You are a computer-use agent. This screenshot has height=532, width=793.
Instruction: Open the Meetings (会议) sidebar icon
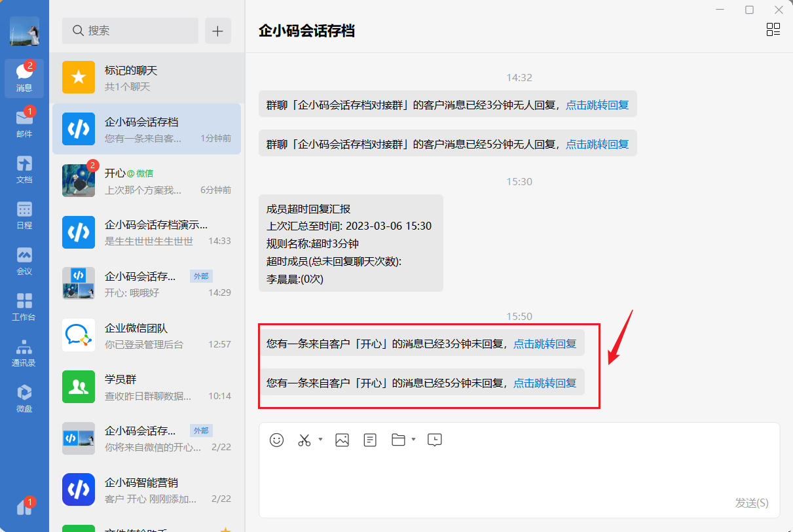(x=24, y=260)
